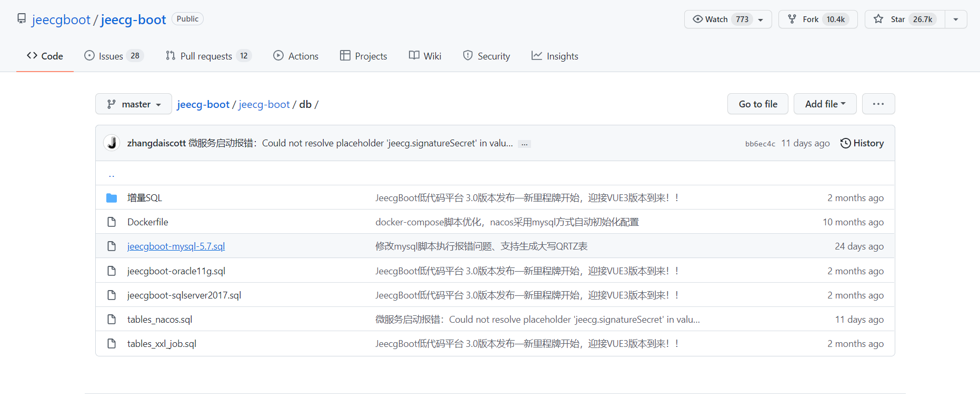Viewport: 980px width, 398px height.
Task: Open tables_xxl_job.sql file
Action: pyautogui.click(x=162, y=344)
